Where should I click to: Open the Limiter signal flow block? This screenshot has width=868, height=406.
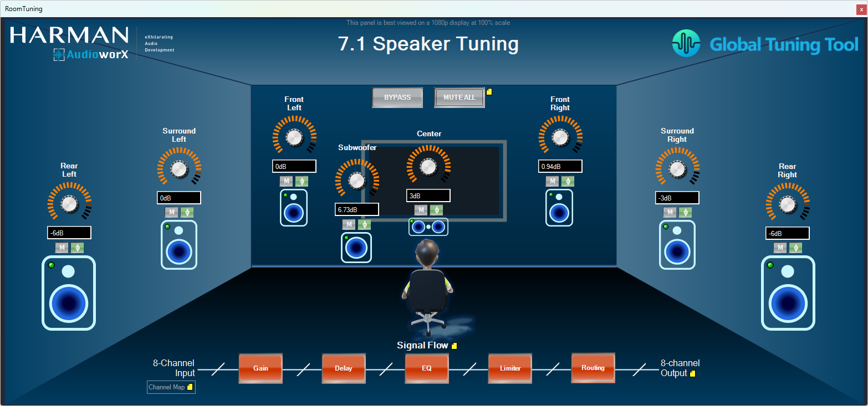(x=510, y=368)
